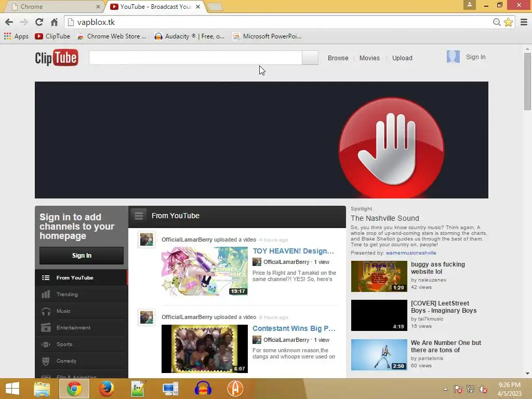The width and height of the screenshot is (532, 399).
Task: Click the 2:50 We Are Number One thumbnail
Action: pyautogui.click(x=379, y=354)
